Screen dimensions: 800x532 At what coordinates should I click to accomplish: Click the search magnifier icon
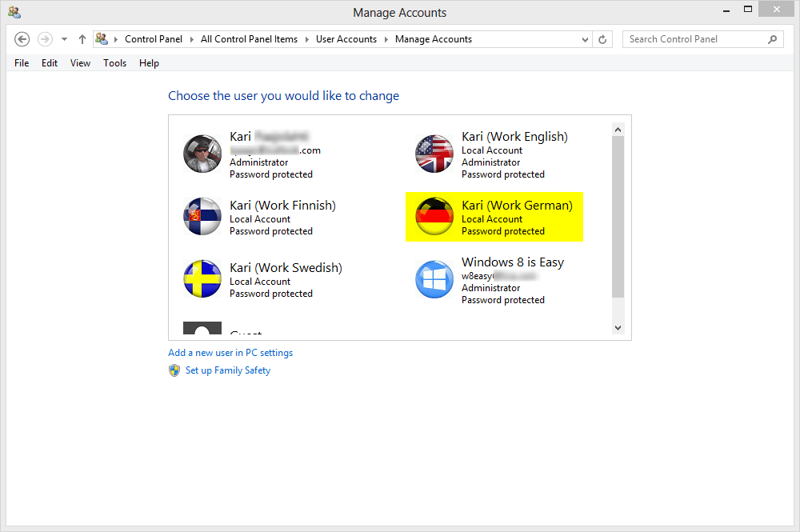pyautogui.click(x=772, y=39)
